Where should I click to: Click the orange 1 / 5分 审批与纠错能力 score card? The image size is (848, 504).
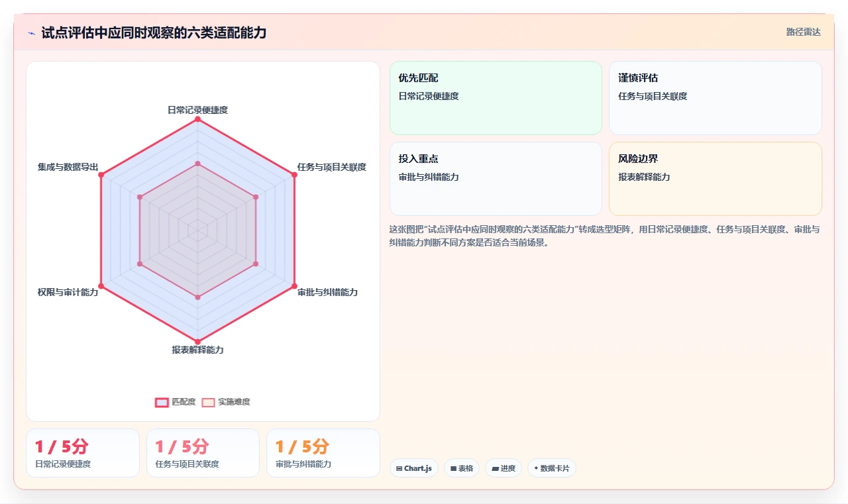(323, 453)
